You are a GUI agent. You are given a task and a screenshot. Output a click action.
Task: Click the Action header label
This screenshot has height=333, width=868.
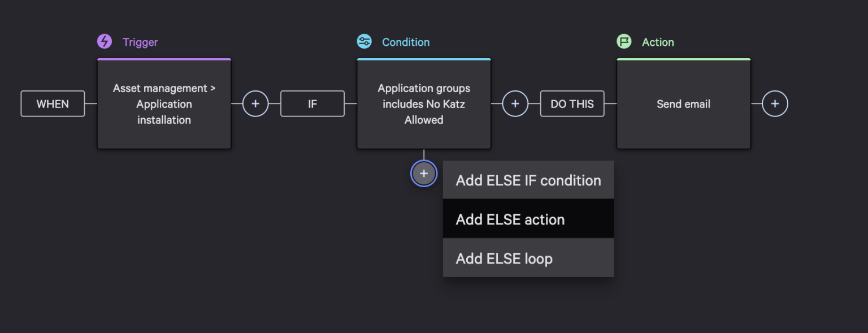pos(657,41)
